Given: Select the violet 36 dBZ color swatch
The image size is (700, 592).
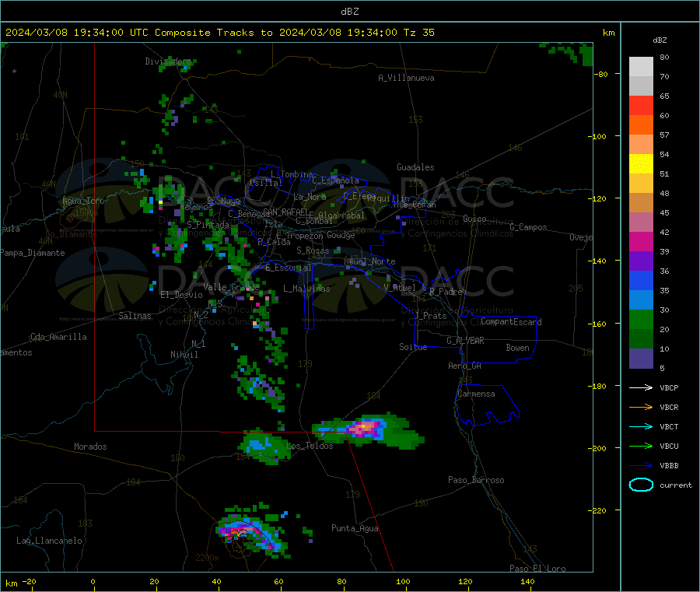Looking at the screenshot, I should 641,261.
